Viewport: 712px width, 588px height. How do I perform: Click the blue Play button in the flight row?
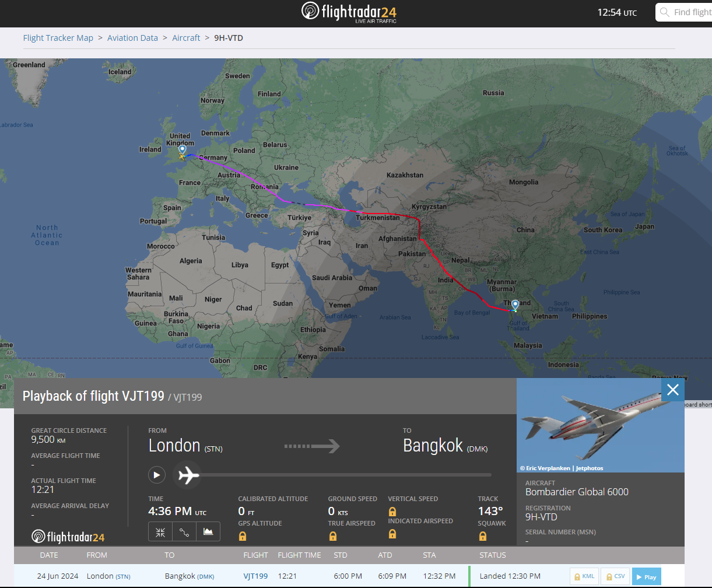pos(647,577)
